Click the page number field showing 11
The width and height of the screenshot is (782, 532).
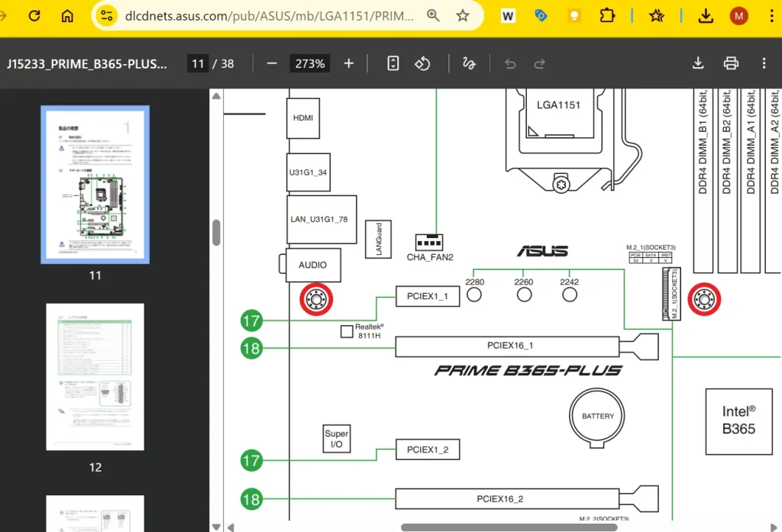click(x=198, y=64)
